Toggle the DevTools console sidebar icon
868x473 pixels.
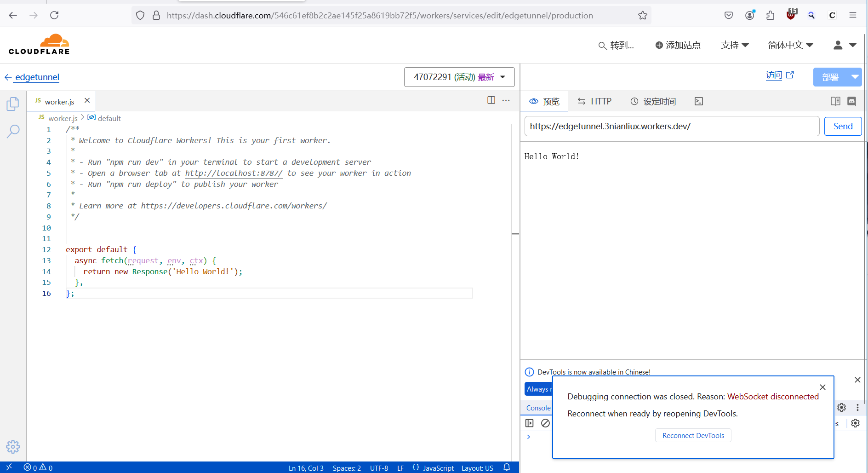coord(530,423)
